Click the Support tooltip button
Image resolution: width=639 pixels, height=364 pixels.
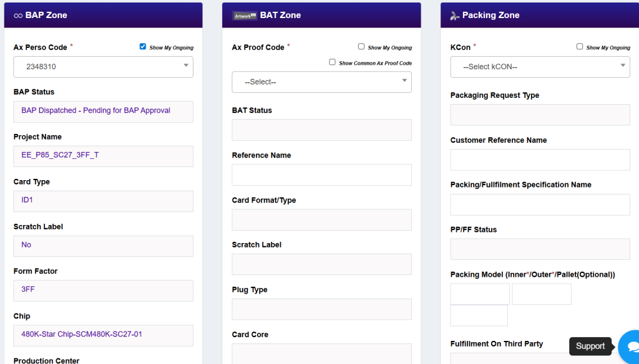590,347
